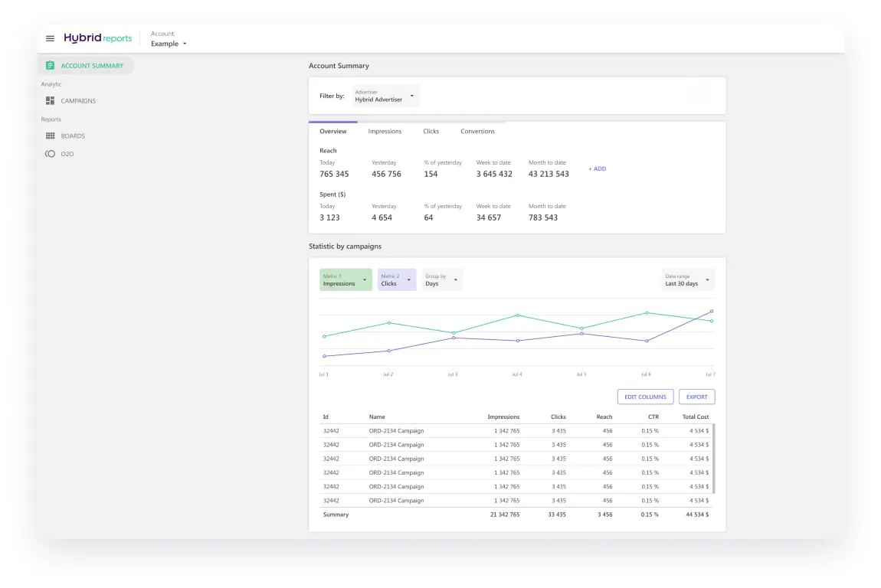Click Spent Month to date 783 543
881x588 pixels.
coord(543,218)
